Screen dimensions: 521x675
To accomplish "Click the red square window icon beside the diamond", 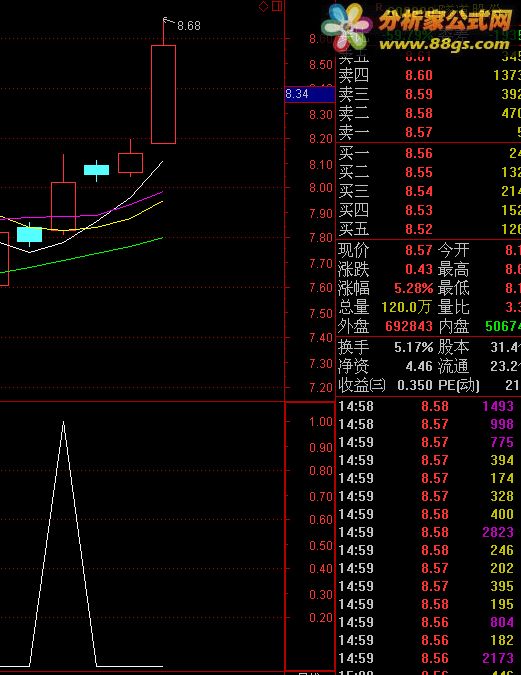I will click(x=277, y=6).
